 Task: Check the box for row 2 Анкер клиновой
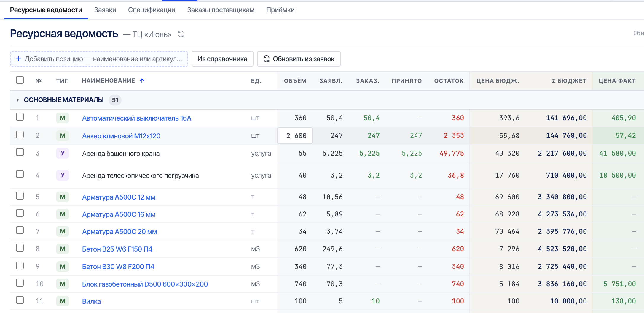tap(20, 135)
